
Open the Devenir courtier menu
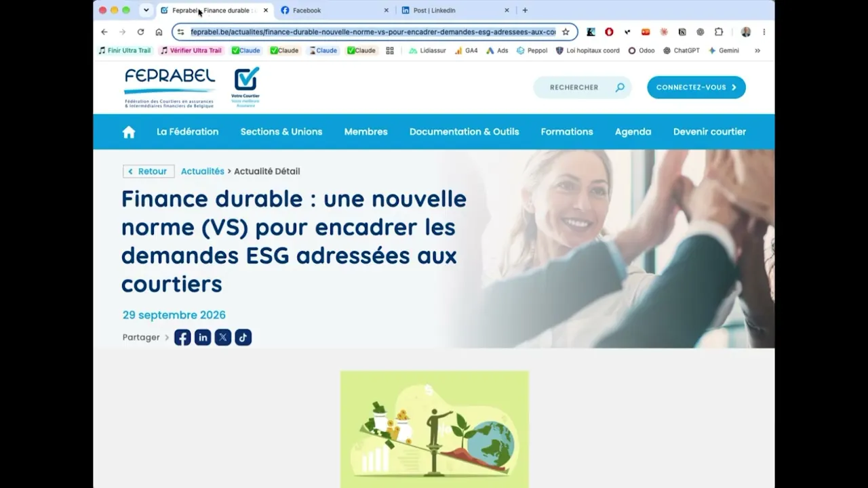(x=709, y=132)
